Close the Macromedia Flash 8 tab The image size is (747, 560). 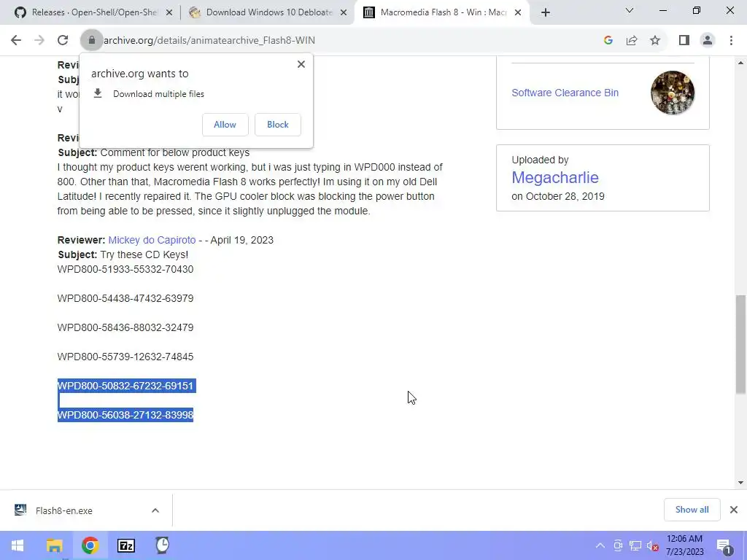(518, 13)
